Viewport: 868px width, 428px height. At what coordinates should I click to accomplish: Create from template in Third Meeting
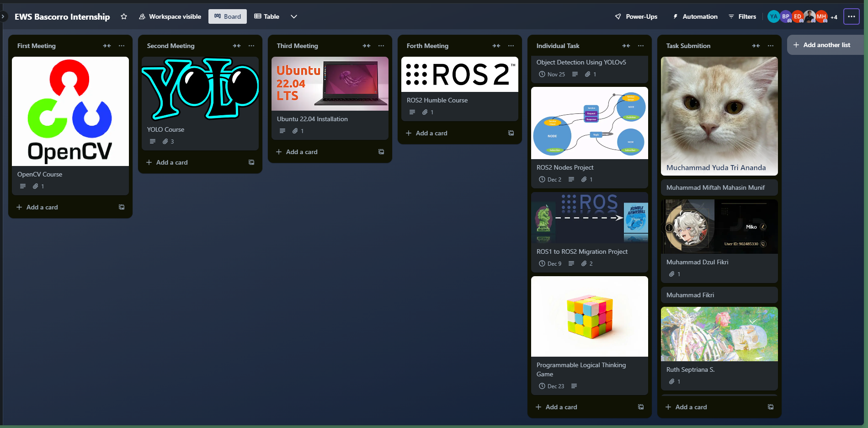pos(381,152)
